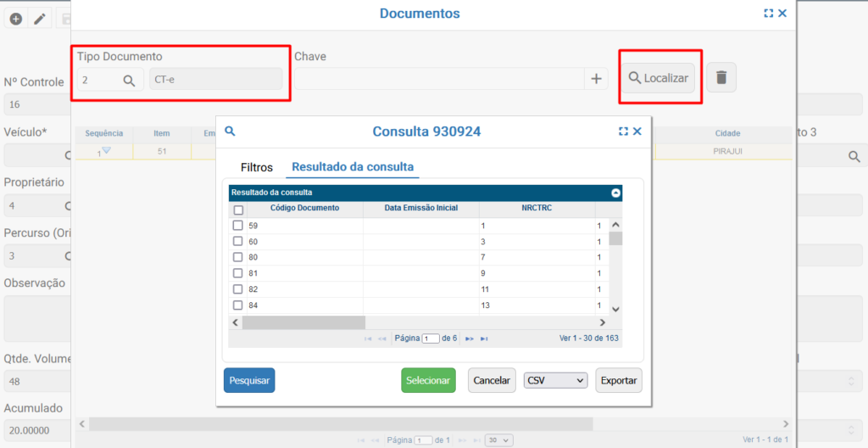Collapse the Resultado da consulta panel

pyautogui.click(x=616, y=193)
